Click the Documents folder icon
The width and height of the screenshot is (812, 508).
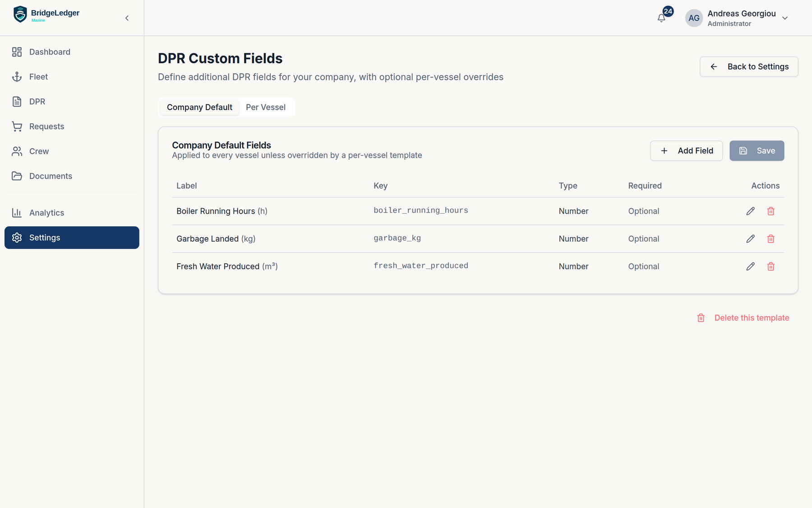(x=17, y=176)
